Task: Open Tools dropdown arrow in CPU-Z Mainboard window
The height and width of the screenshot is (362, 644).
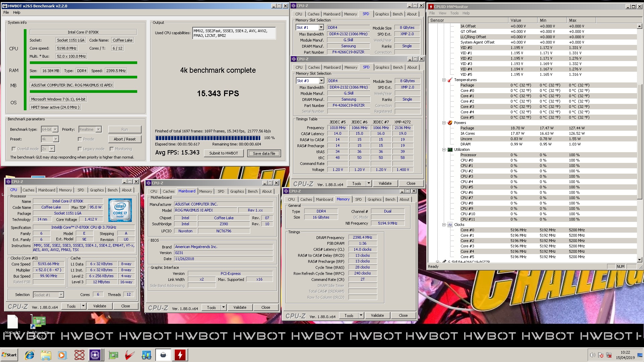Action: coord(223,307)
